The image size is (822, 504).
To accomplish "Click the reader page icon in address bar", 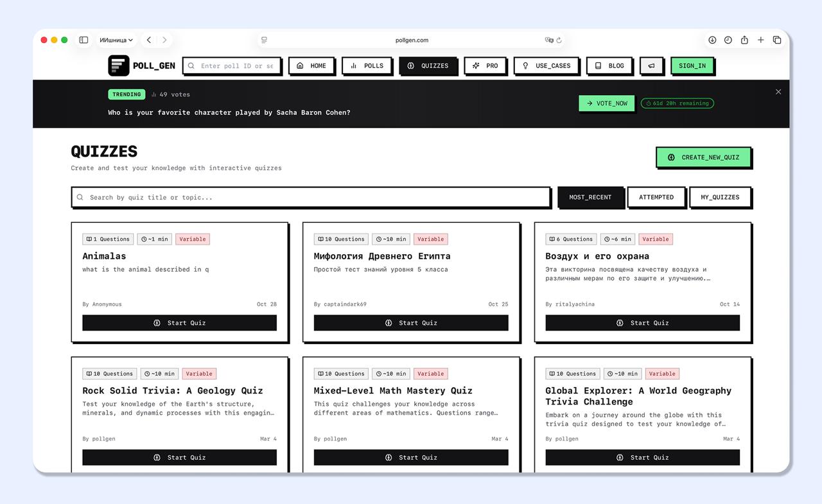I will point(264,40).
